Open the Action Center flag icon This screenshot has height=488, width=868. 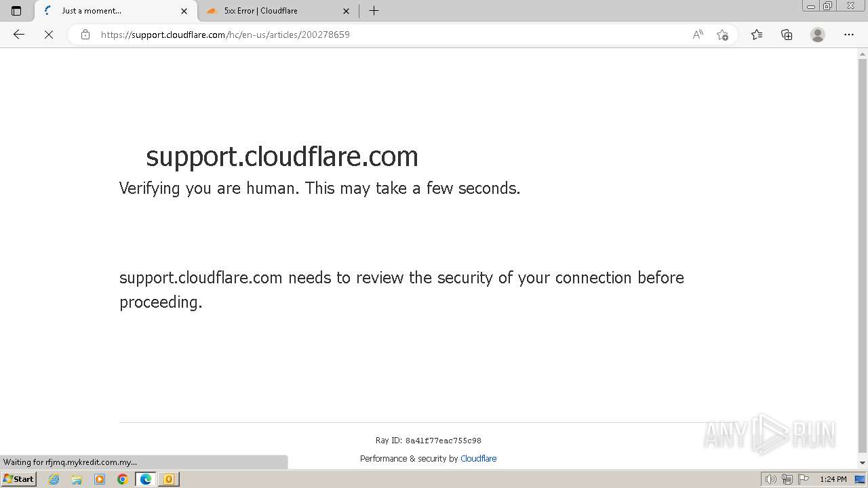click(x=804, y=479)
